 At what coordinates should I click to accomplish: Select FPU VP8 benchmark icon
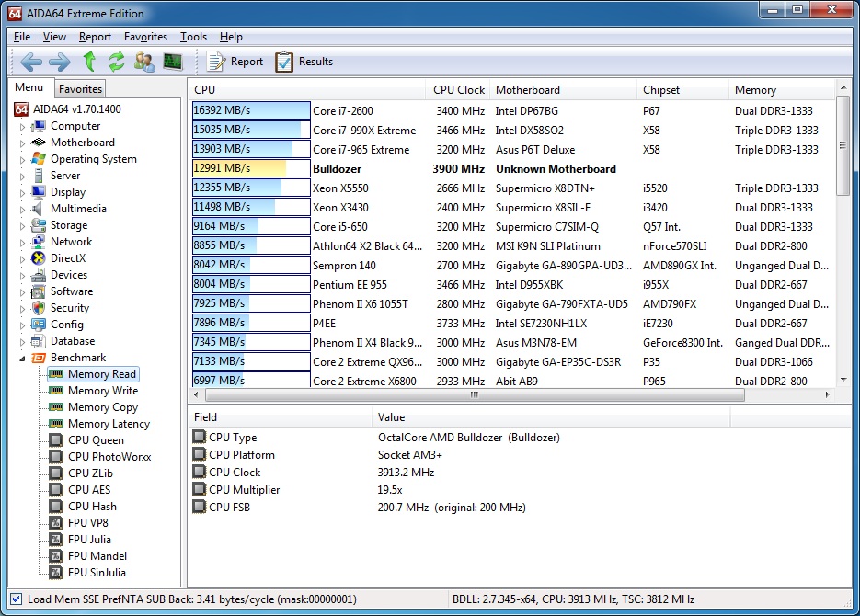coord(56,523)
